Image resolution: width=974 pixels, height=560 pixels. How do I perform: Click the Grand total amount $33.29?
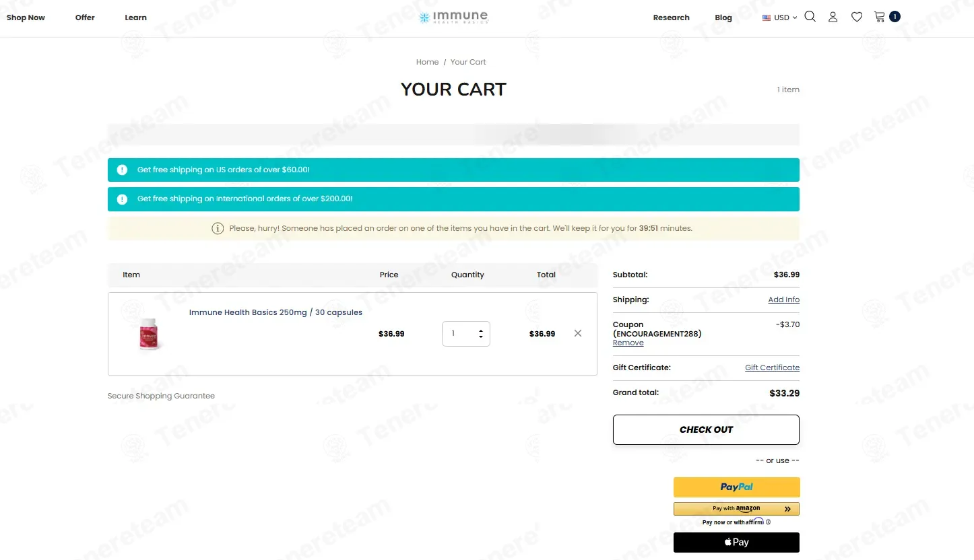(x=785, y=393)
